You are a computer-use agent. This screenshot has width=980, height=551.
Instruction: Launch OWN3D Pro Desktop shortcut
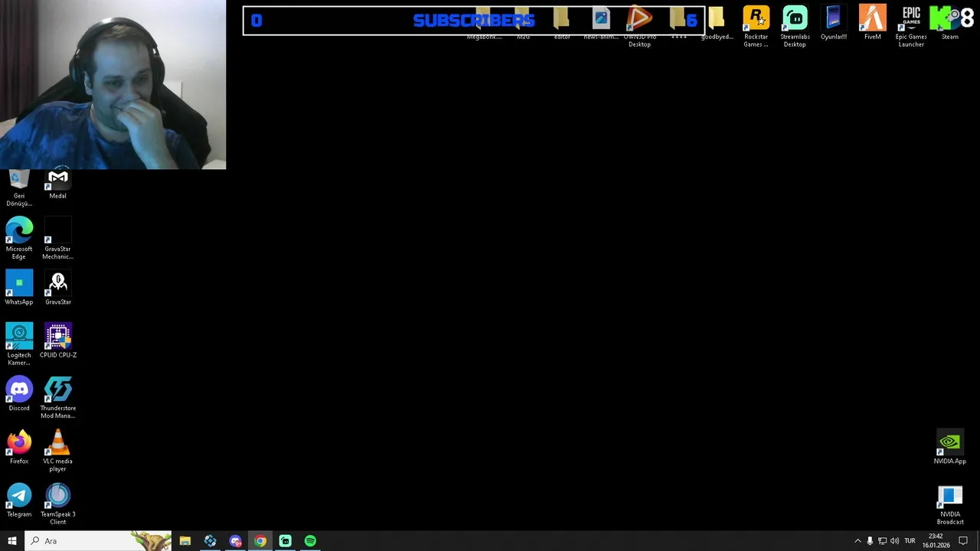(639, 26)
